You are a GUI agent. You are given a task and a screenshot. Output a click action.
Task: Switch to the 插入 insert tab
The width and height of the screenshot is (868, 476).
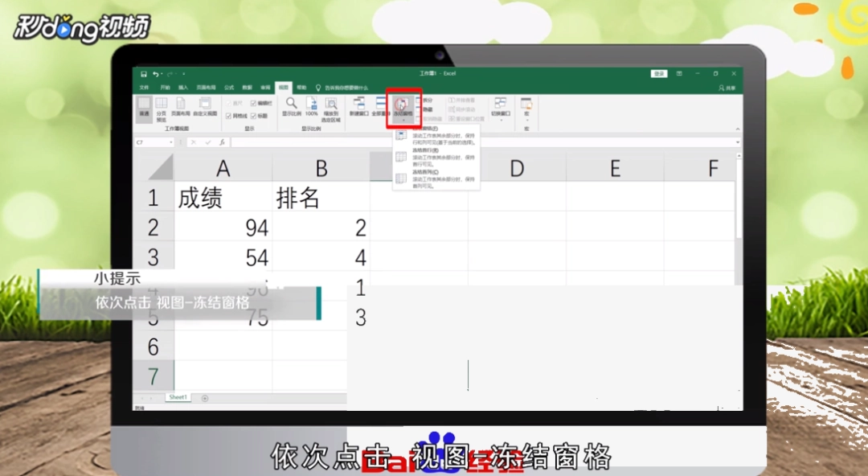coord(182,88)
